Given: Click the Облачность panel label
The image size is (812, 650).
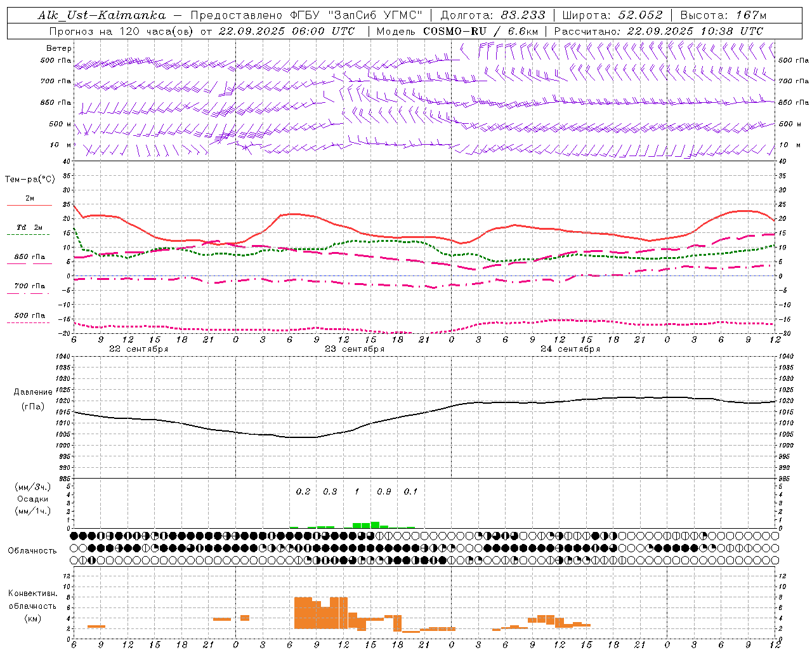Looking at the screenshot, I should 32,551.
